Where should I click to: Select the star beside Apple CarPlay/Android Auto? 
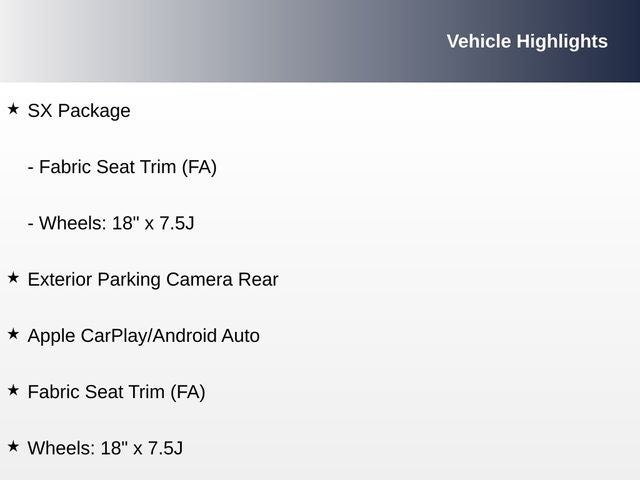(13, 333)
